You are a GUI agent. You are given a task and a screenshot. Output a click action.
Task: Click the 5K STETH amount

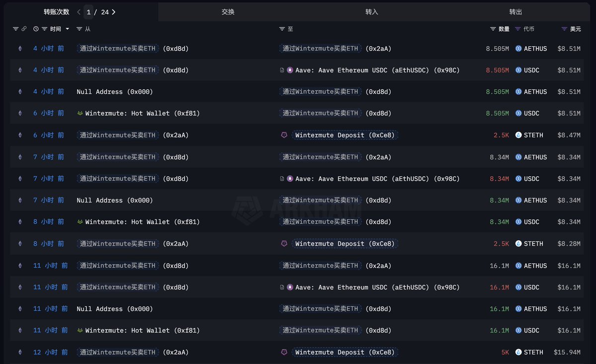pyautogui.click(x=505, y=352)
